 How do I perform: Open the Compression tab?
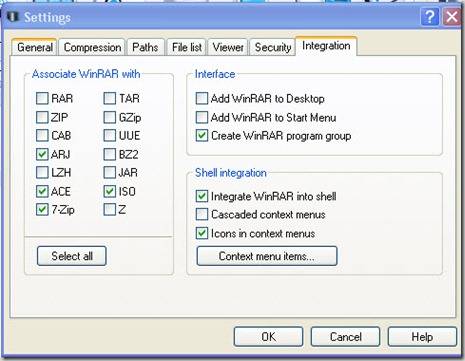coord(92,47)
